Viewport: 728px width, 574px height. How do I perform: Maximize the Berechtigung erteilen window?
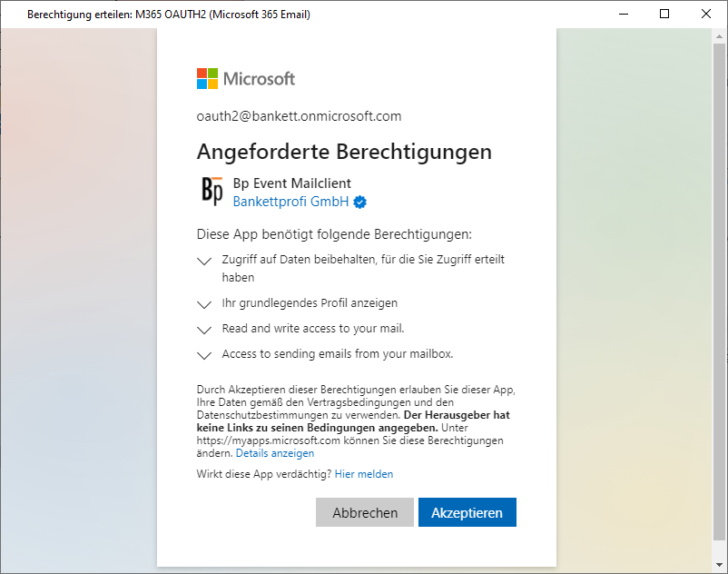click(664, 15)
